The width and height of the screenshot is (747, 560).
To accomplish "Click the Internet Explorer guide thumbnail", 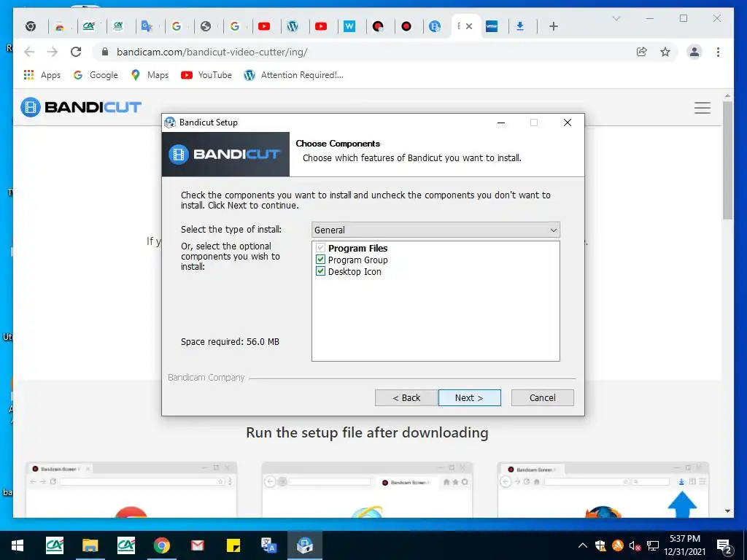I will click(x=367, y=489).
